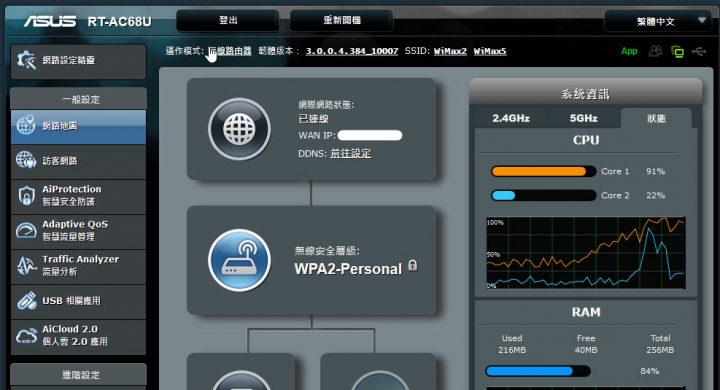Click the Used 216MB RAM value
This screenshot has height=390, width=720.
(512, 350)
